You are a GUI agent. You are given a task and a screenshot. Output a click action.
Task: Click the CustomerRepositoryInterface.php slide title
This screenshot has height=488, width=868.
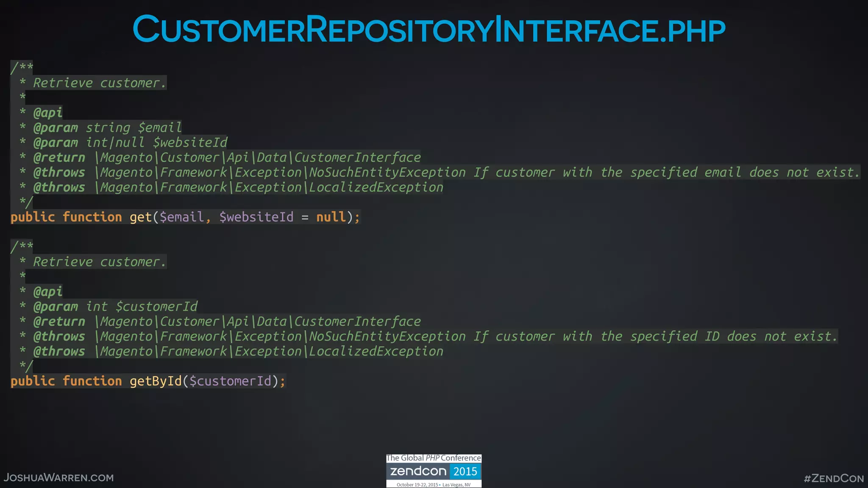point(429,29)
